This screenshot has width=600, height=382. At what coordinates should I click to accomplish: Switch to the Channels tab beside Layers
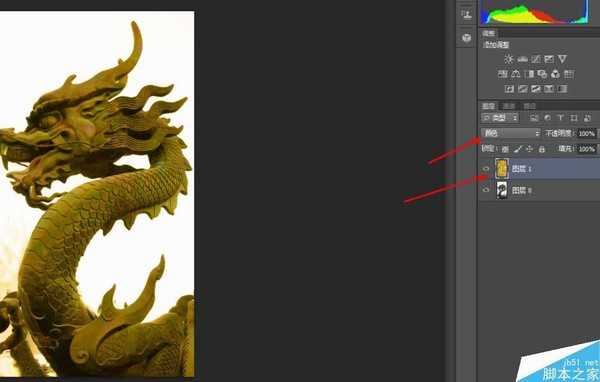coord(509,106)
